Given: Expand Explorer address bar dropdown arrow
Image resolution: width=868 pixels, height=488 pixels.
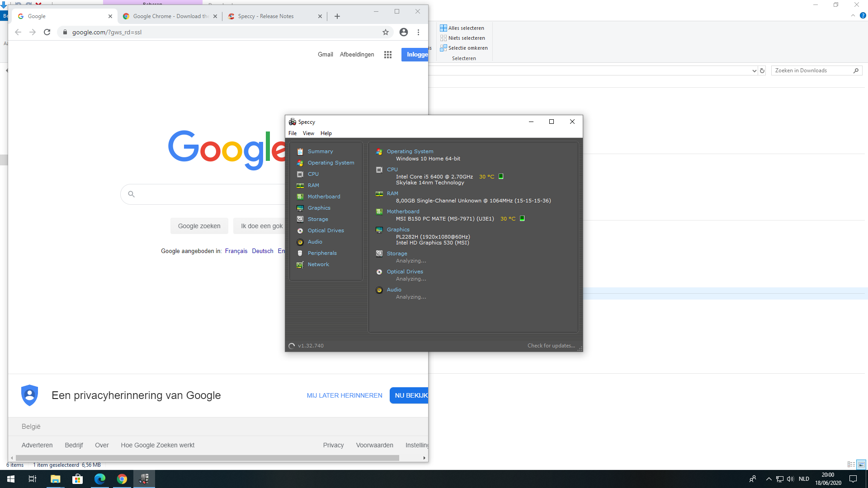Looking at the screenshot, I should pos(754,71).
